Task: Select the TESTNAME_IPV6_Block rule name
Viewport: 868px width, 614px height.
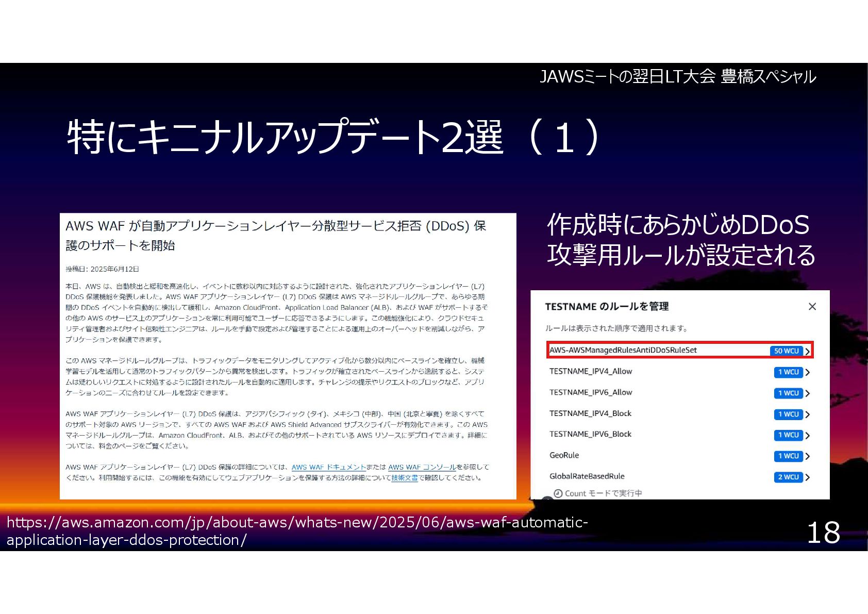Action: tap(590, 434)
